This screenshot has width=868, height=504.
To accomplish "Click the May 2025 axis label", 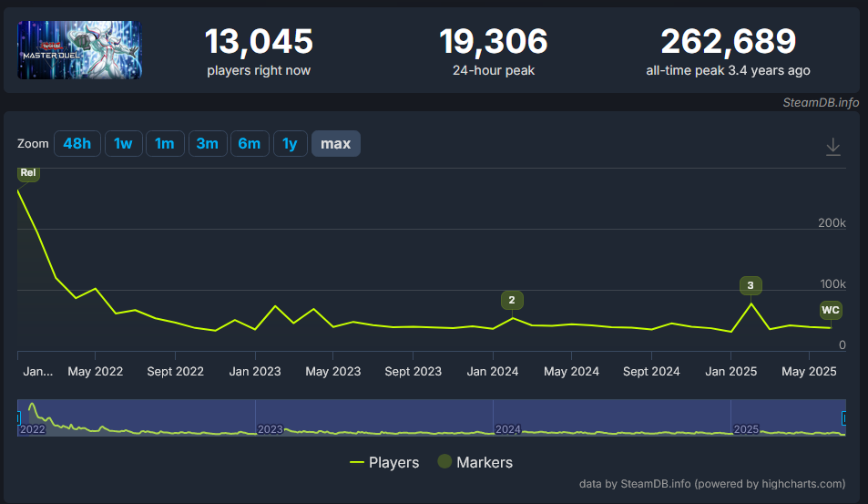I will point(809,372).
